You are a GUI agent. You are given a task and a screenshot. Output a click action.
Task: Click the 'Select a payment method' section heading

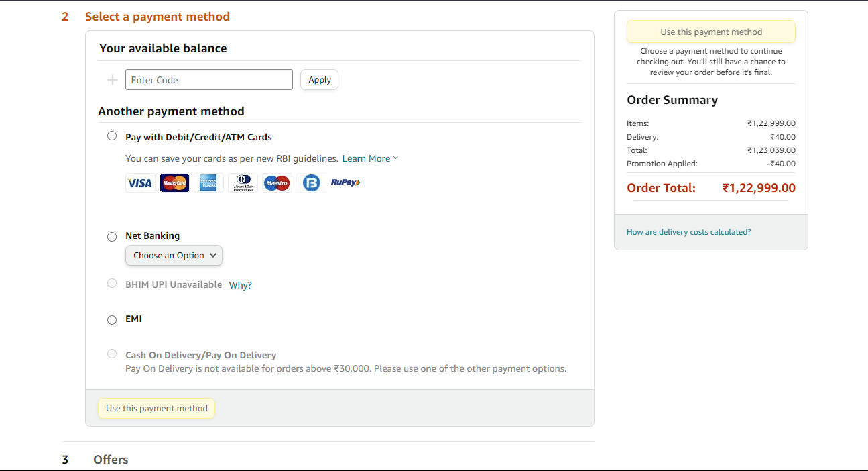(x=158, y=17)
